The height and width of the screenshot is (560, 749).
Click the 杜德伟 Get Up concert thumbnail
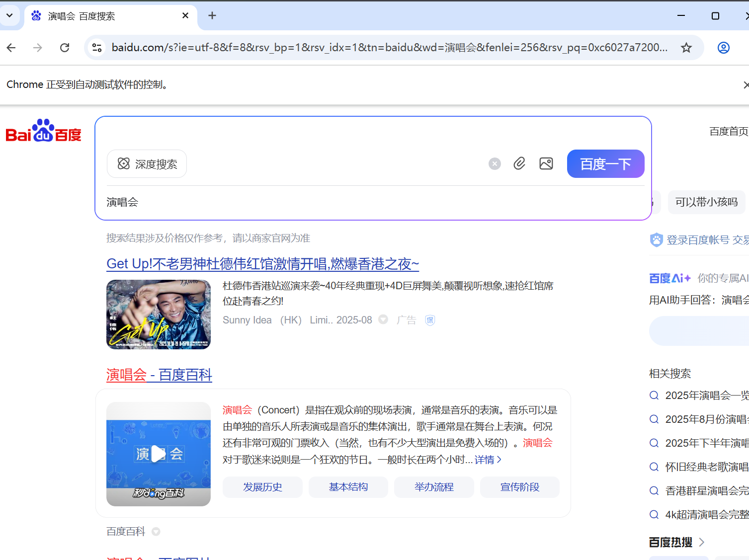[x=159, y=315]
